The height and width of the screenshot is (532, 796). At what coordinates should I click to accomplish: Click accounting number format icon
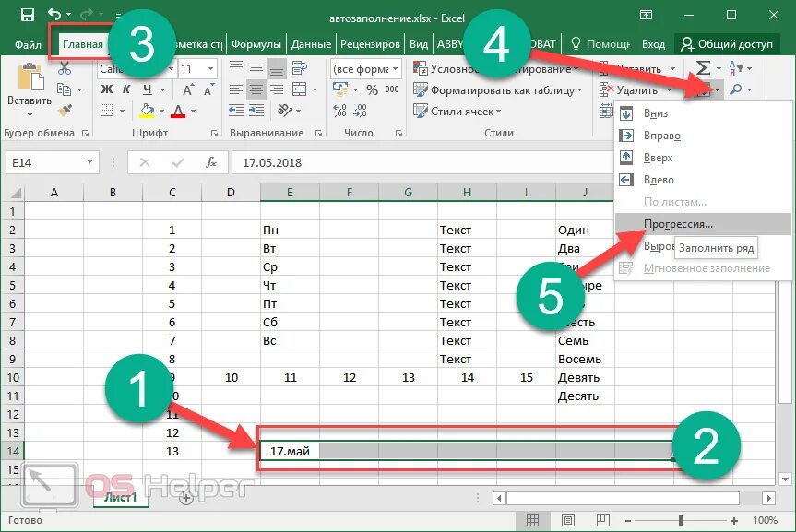340,89
